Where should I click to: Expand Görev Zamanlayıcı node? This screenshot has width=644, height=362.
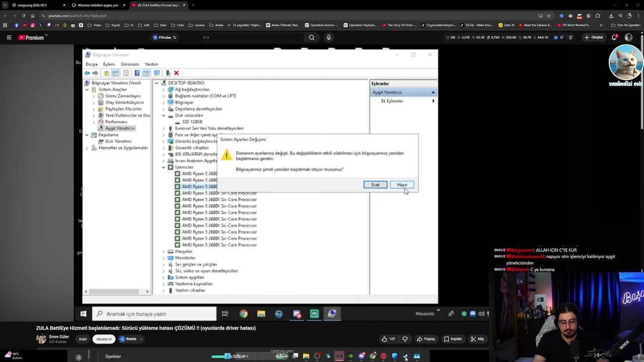tap(94, 96)
